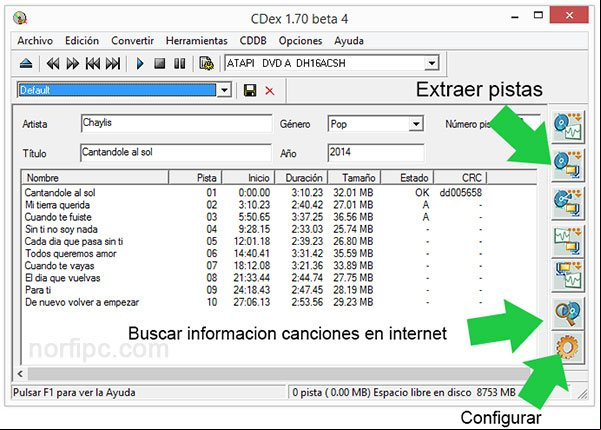Screen dimensions: 601x430
Task: Select track Cuando te fuiste
Action: 58,217
